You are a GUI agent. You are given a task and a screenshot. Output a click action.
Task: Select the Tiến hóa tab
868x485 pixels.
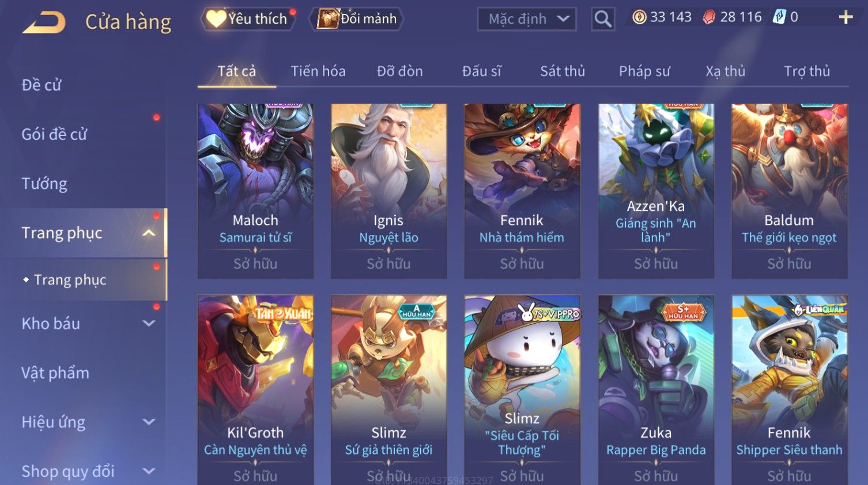tap(318, 71)
